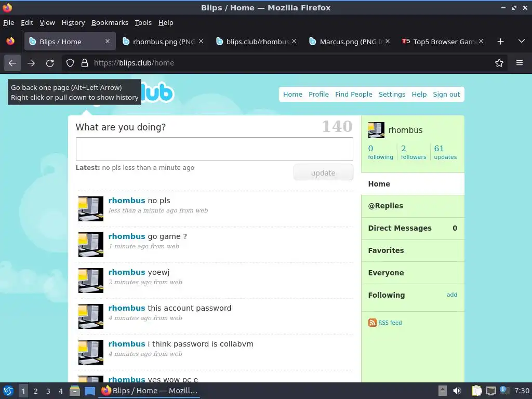The image size is (532, 399).
Task: Open rhombus name on 'yoewj' post
Action: (x=127, y=272)
